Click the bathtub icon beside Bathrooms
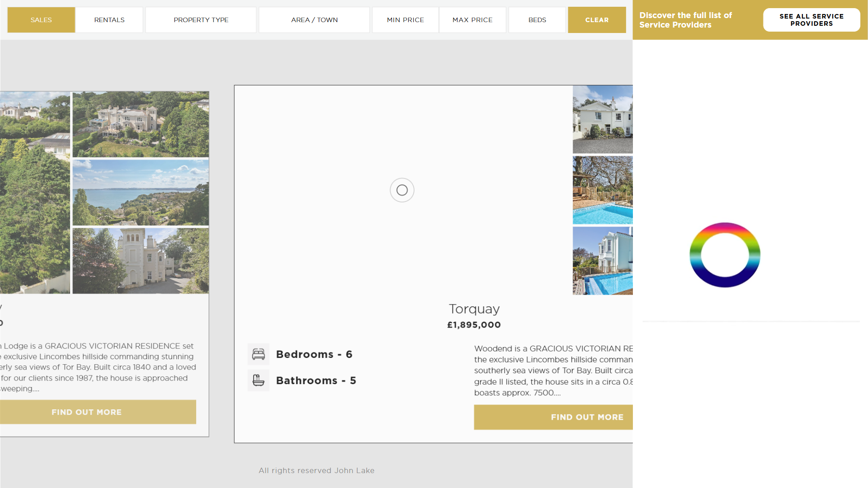The width and height of the screenshot is (868, 488). tap(258, 380)
